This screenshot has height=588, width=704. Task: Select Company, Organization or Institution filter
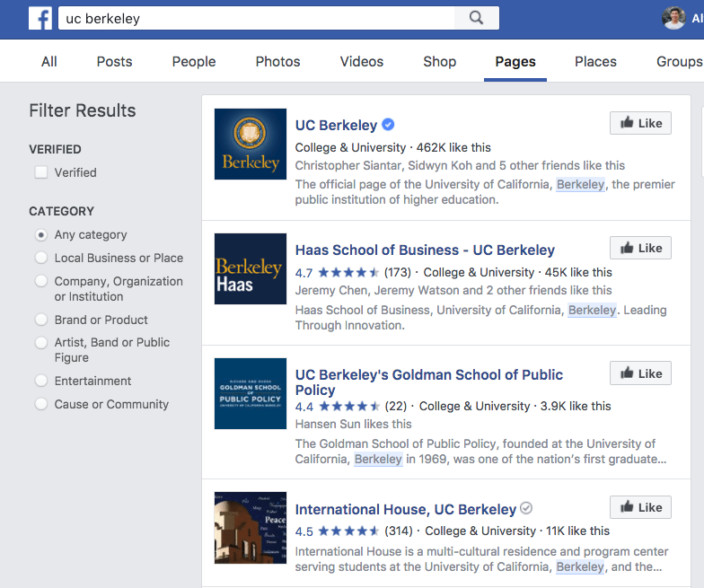41,281
